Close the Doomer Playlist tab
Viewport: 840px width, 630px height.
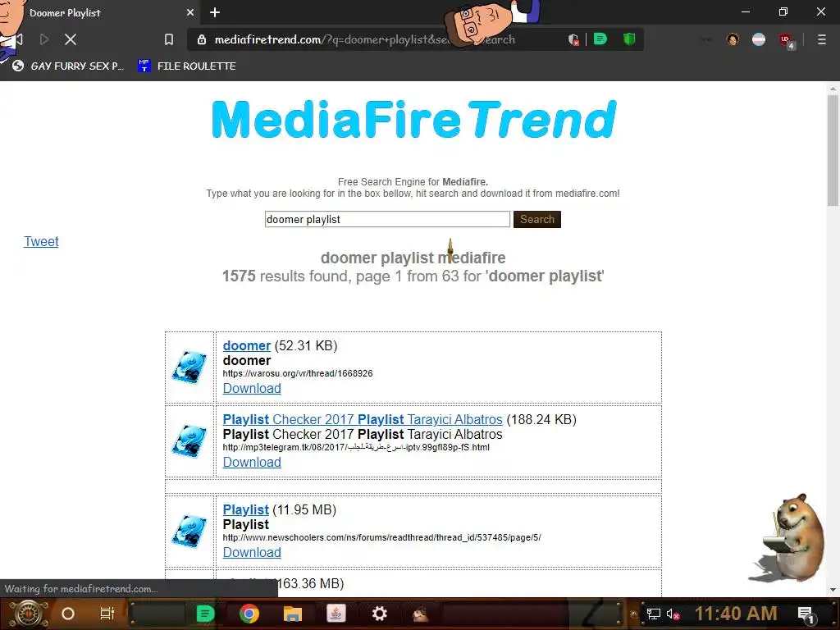[190, 12]
